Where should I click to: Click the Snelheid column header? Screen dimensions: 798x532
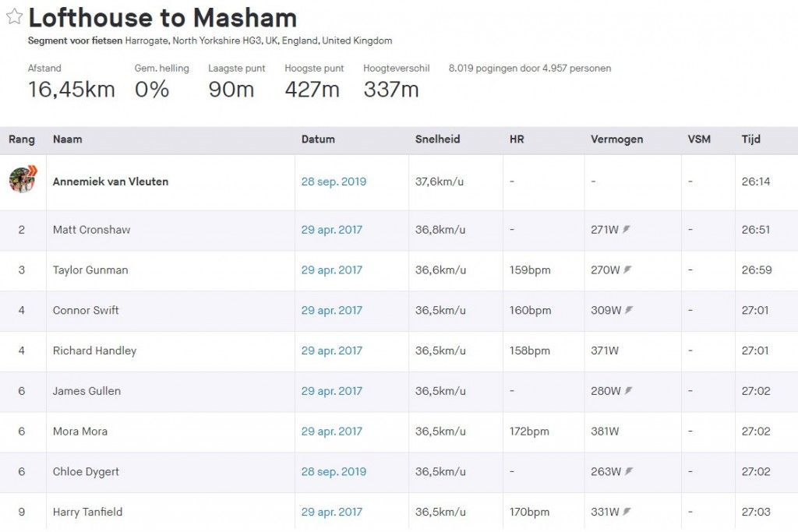coord(437,139)
